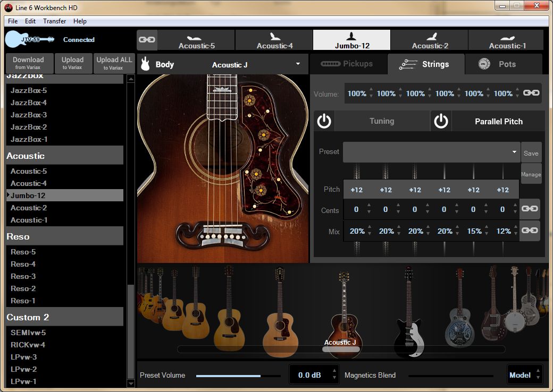Select the Acoustic-2 position tab
Viewport: 553px width, 392px height.
[x=430, y=40]
